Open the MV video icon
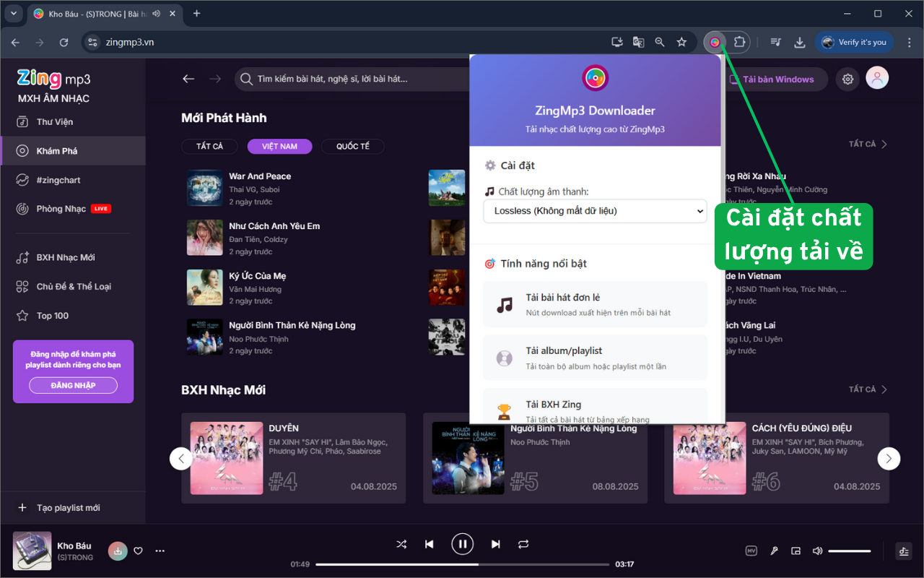924x578 pixels. (x=751, y=551)
